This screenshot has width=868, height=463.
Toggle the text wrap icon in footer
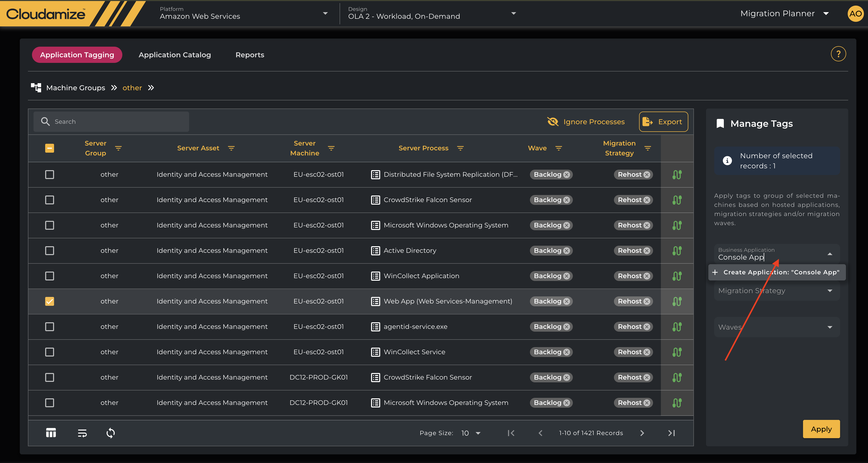[82, 433]
